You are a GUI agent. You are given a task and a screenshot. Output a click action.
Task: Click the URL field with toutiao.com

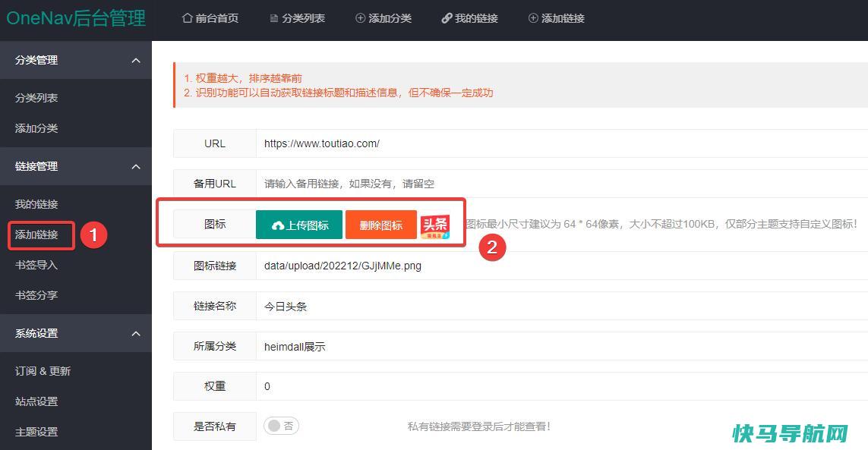562,143
